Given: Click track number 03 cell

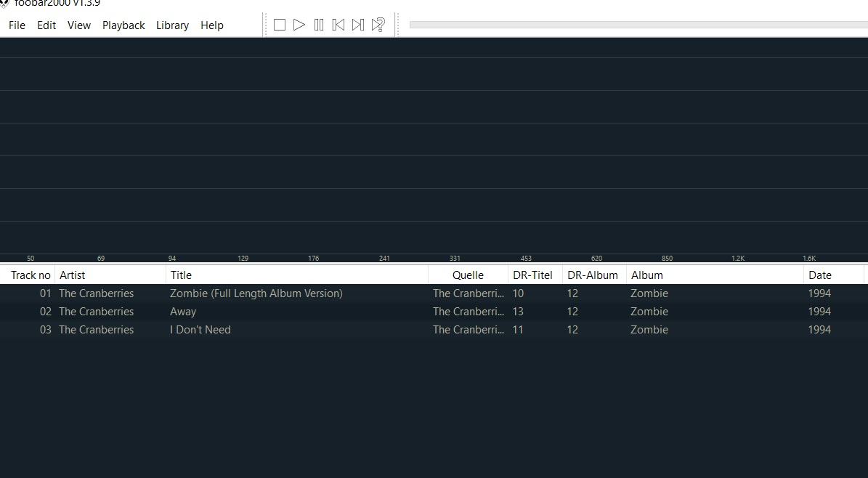Looking at the screenshot, I should pyautogui.click(x=45, y=330).
